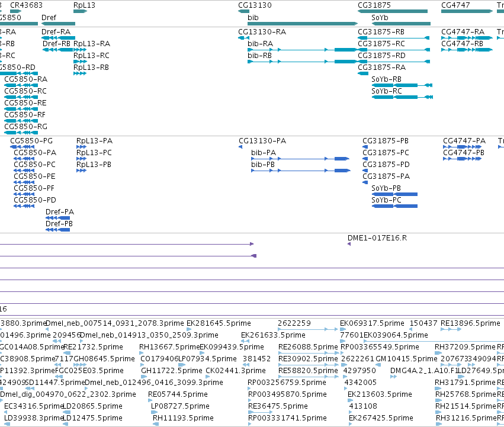Select the bib-RB transcript label
The height and width of the screenshot is (427, 504).
point(260,55)
